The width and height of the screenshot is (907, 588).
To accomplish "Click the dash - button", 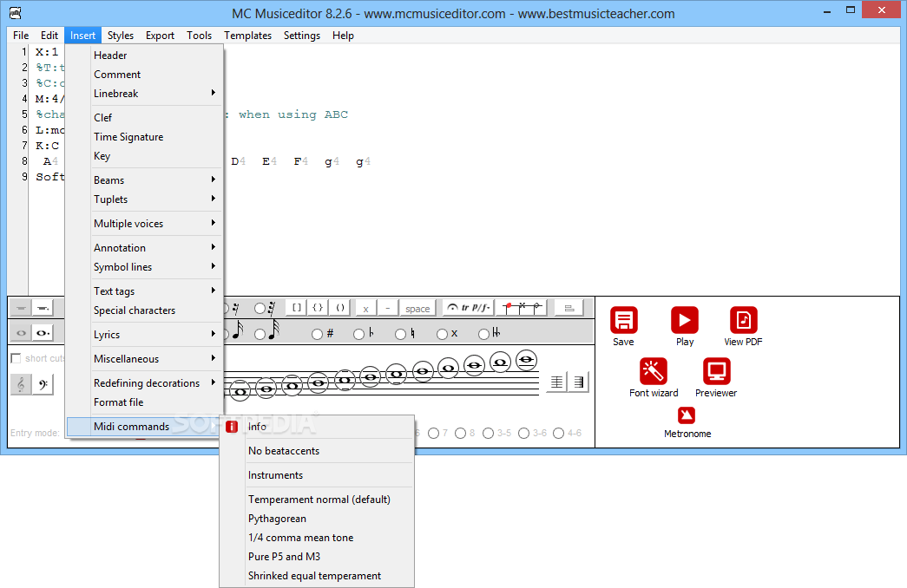I will (388, 308).
